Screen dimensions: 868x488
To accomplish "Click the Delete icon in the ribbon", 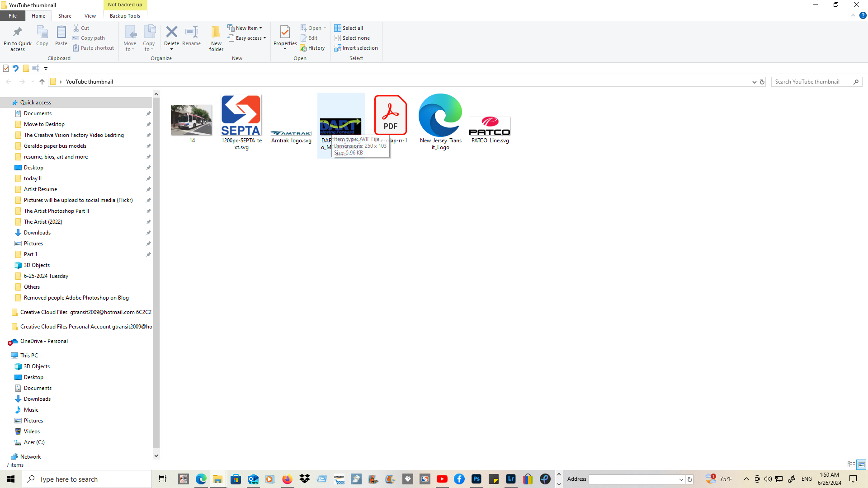I will click(171, 33).
